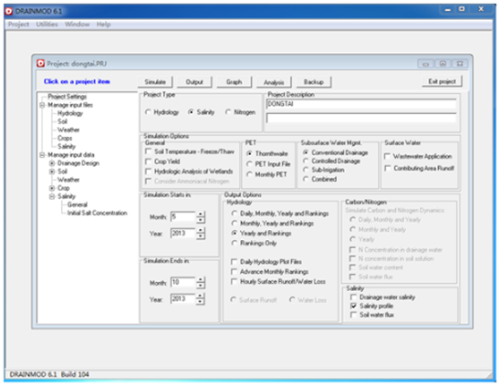The height and width of the screenshot is (386, 500).
Task: Expand the Drainage Design tree node
Action: [52, 163]
